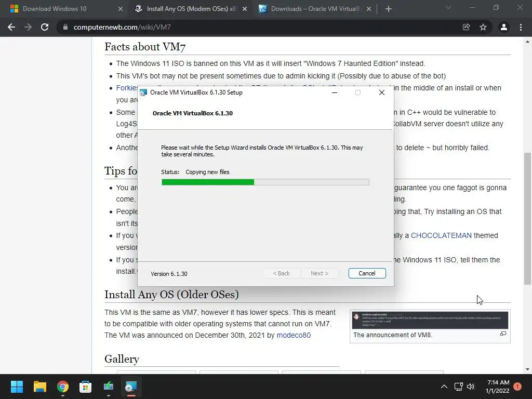The width and height of the screenshot is (532, 399).
Task: Expand the tab search chevron
Action: [x=448, y=7]
